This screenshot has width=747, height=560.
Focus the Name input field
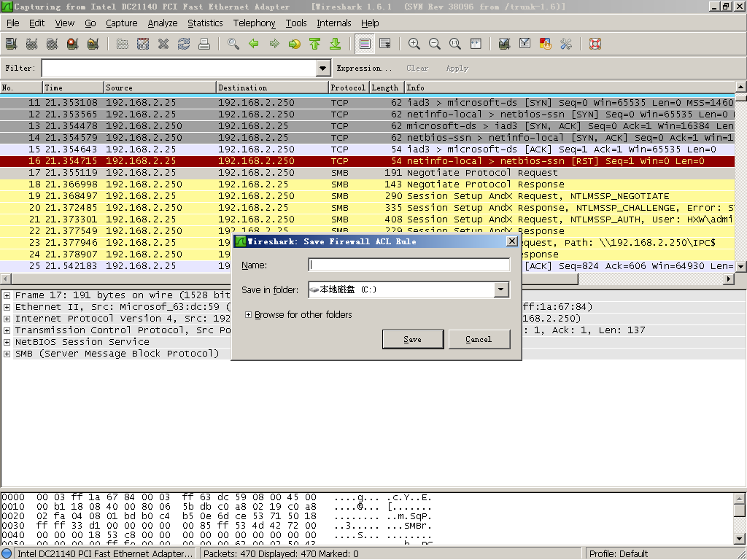point(409,265)
